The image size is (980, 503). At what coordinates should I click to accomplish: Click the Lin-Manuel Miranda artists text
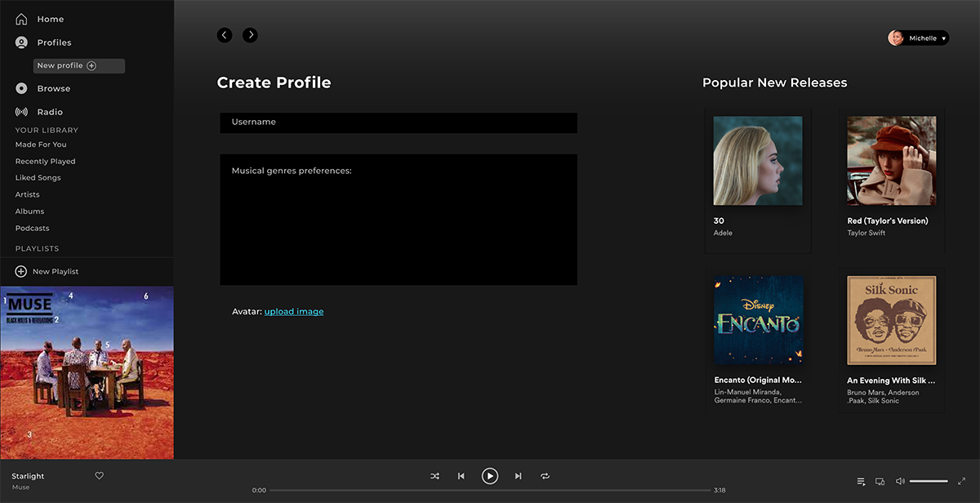point(758,396)
